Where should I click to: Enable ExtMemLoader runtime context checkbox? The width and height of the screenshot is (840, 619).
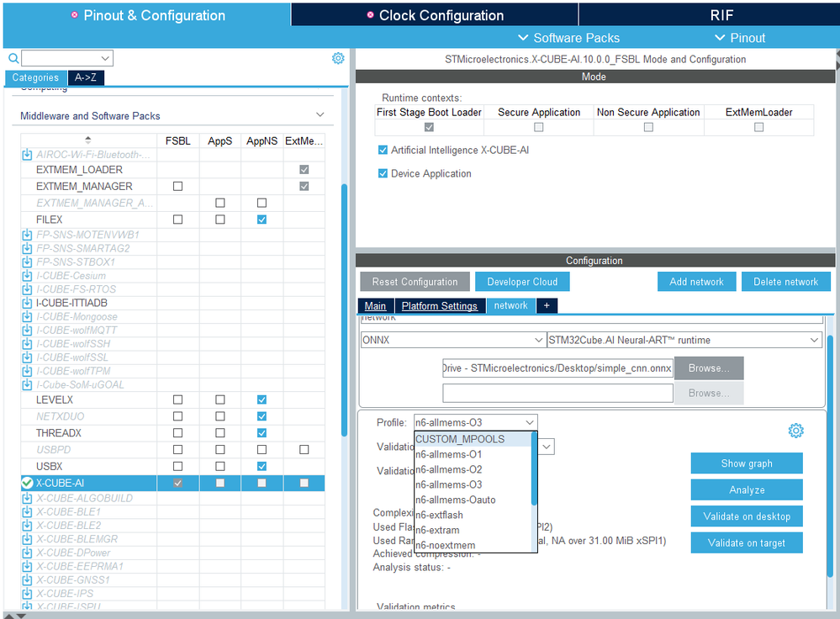[759, 127]
